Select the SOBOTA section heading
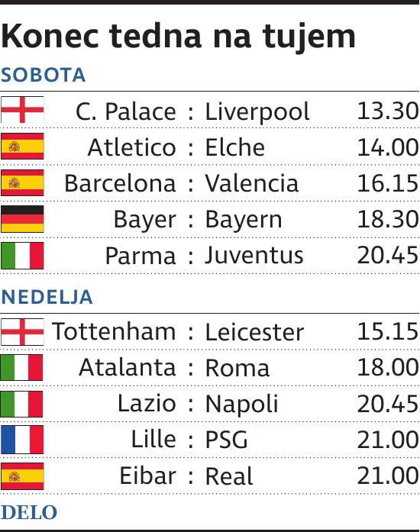The width and height of the screenshot is (420, 532). 43,75
